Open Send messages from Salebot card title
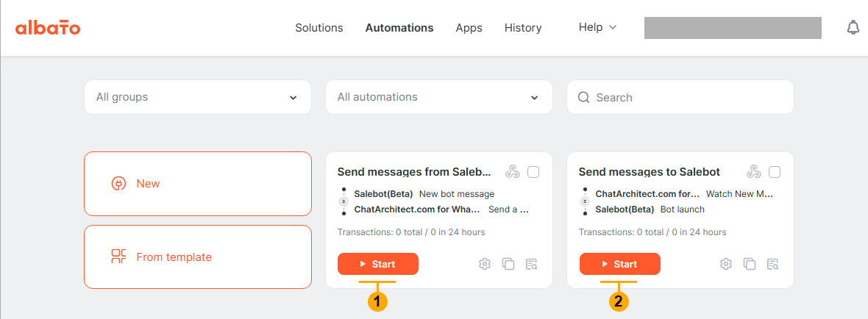Image resolution: width=868 pixels, height=319 pixels. click(414, 172)
